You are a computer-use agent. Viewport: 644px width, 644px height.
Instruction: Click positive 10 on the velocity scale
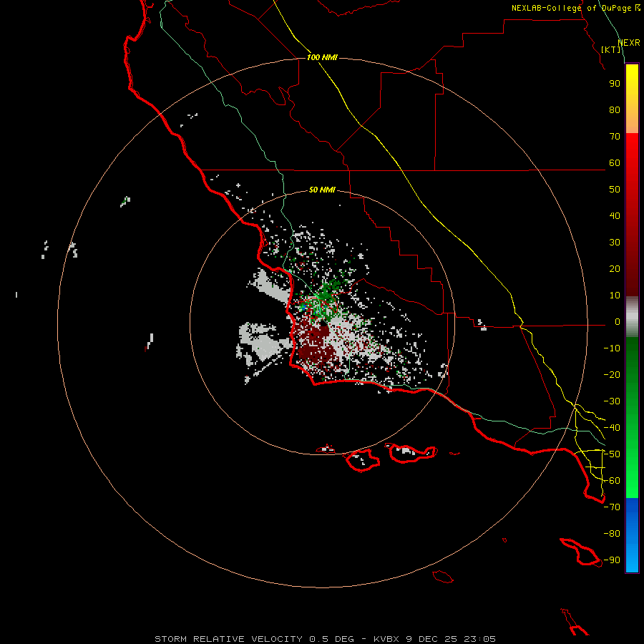pyautogui.click(x=615, y=296)
